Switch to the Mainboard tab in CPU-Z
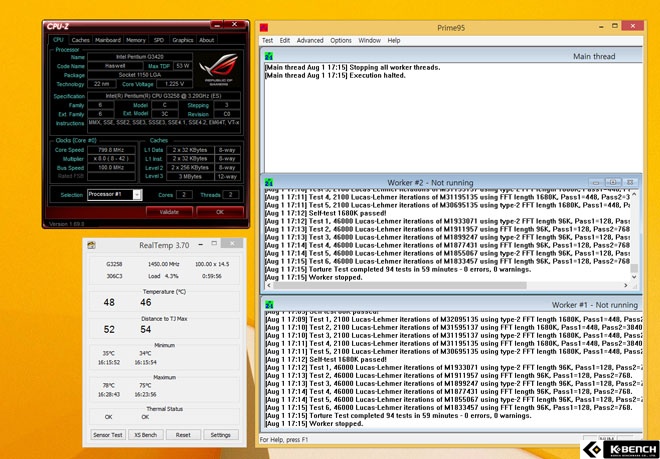660x459 pixels. tap(108, 40)
